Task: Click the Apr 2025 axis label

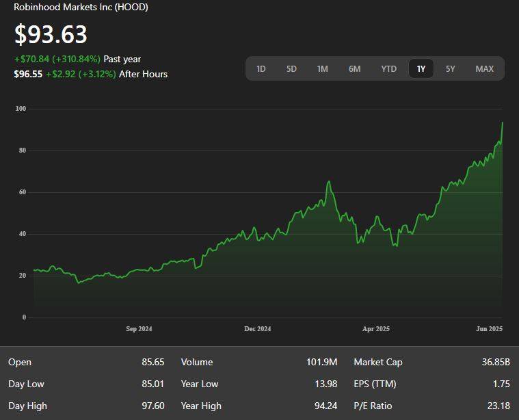Action: [376, 328]
